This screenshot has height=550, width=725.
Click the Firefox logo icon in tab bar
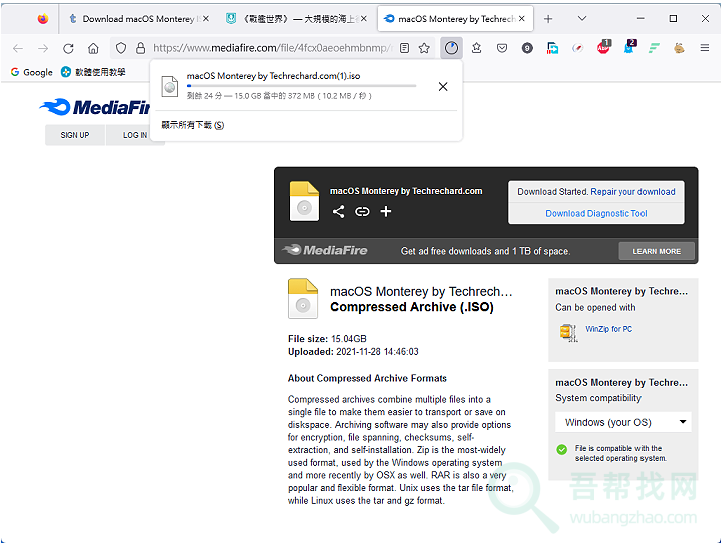point(43,19)
